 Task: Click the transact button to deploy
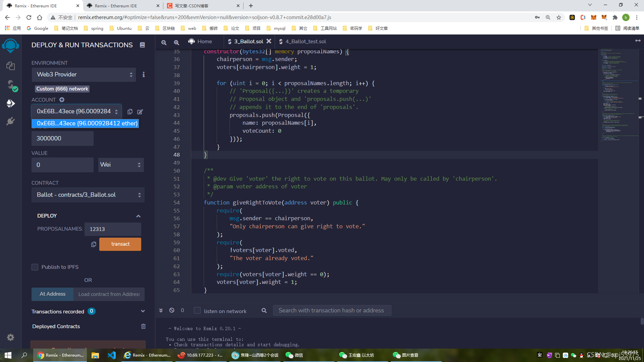[x=120, y=244]
